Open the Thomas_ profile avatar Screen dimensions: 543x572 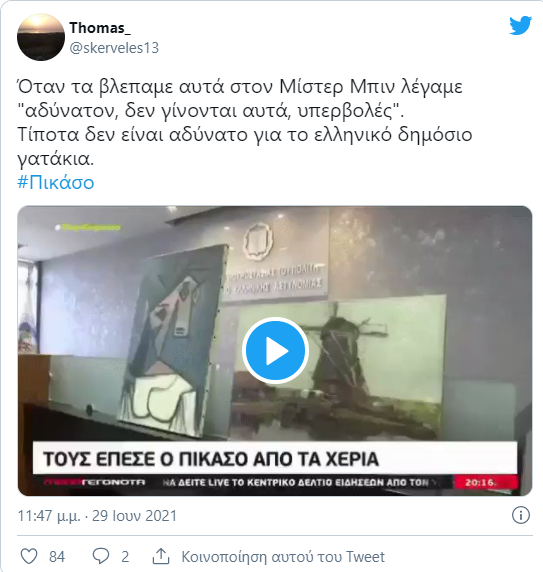(41, 37)
